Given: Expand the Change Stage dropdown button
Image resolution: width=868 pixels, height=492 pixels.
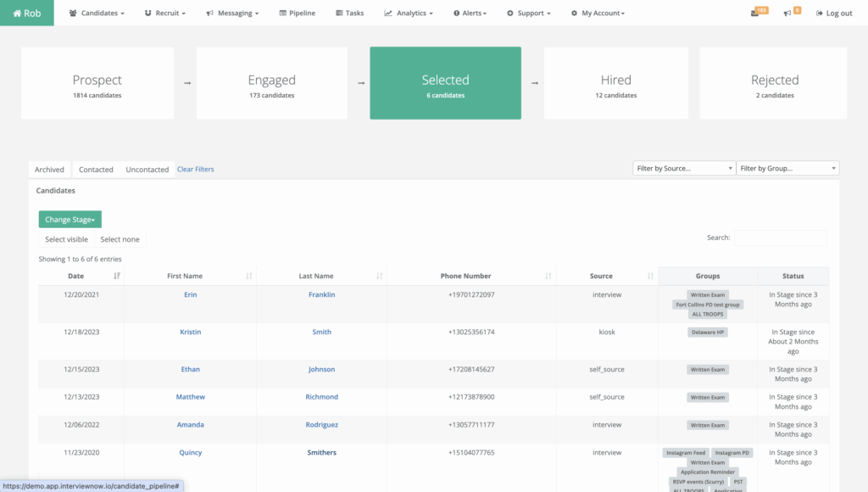Looking at the screenshot, I should point(70,220).
